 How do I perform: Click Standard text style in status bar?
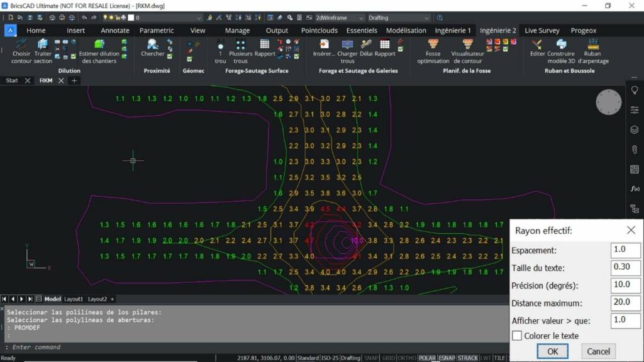coord(308,358)
